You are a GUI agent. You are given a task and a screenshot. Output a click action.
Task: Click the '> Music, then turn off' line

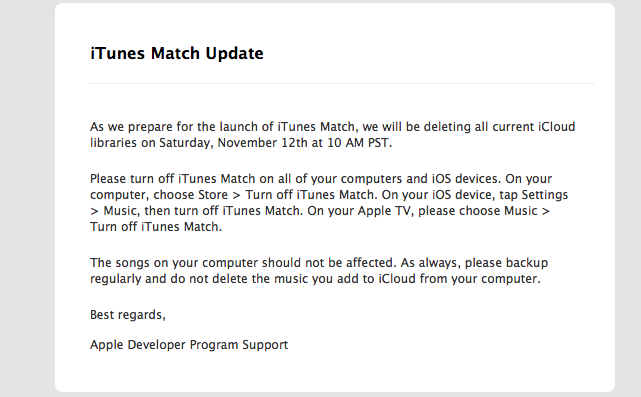pyautogui.click(x=155, y=211)
